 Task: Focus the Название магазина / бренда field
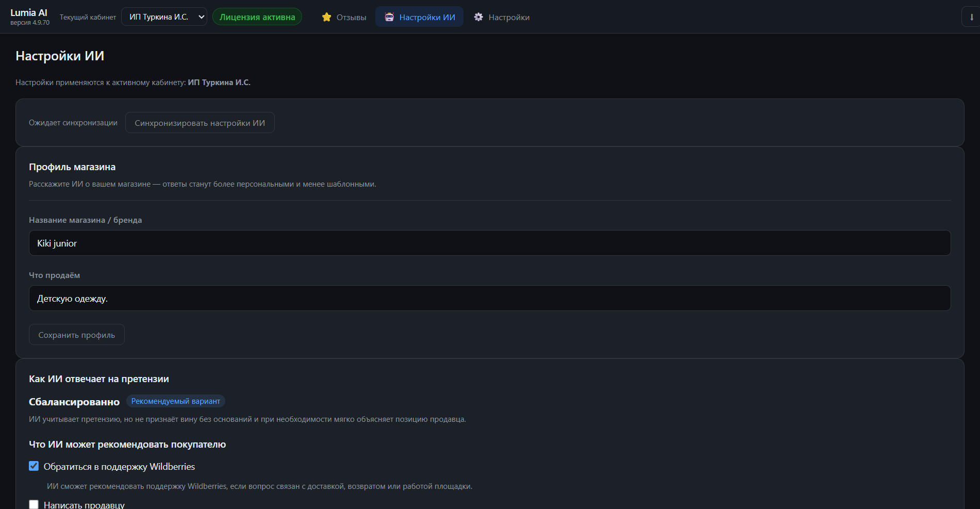point(490,243)
